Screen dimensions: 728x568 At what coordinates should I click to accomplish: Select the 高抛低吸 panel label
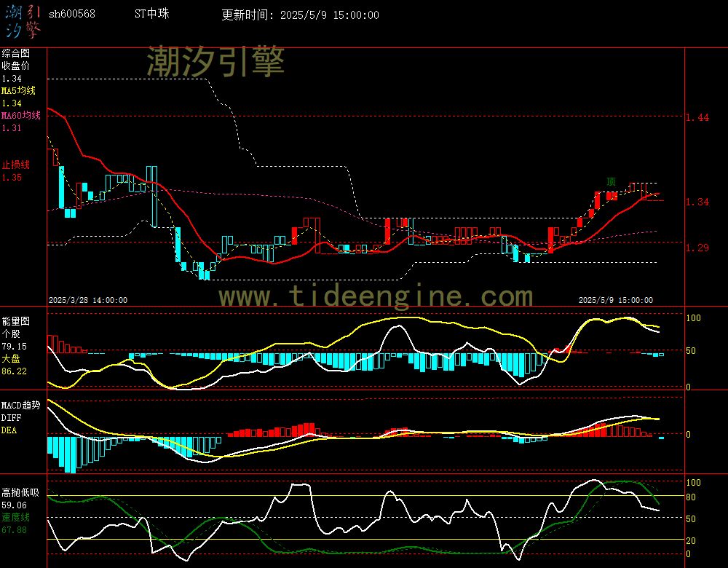pos(20,492)
